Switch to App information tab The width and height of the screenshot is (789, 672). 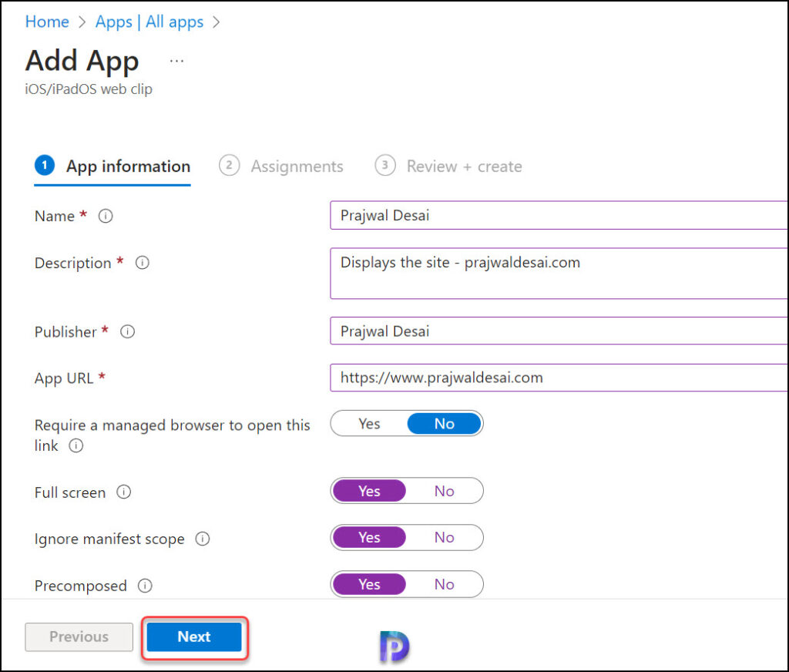112,166
